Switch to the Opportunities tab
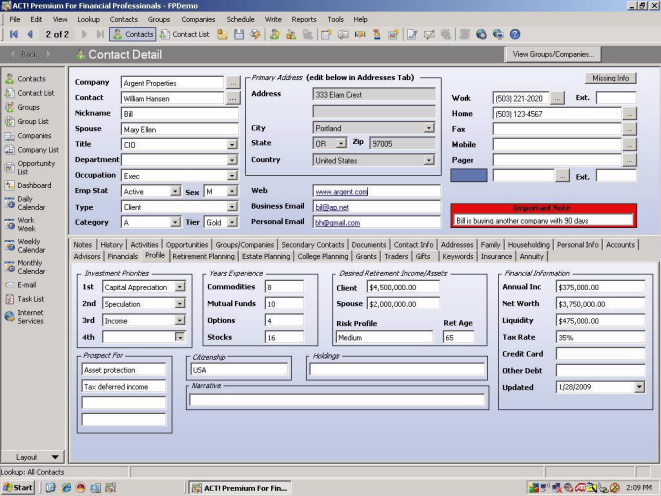 pyautogui.click(x=187, y=245)
